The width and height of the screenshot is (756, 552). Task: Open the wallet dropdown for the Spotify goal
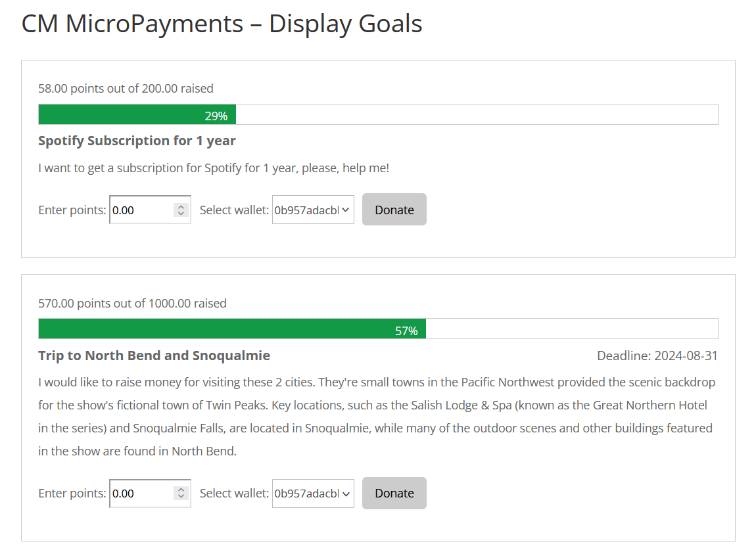313,210
